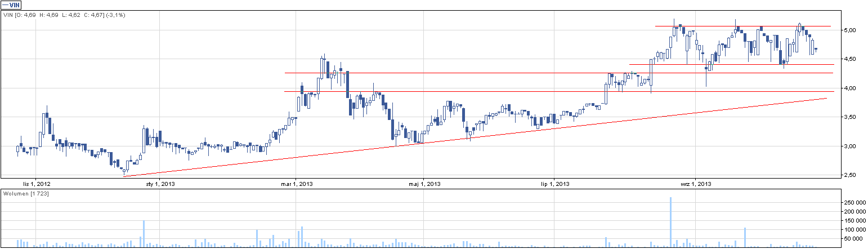Click the VIN legend label box
Screen dimensions: 868x249
(12, 5)
